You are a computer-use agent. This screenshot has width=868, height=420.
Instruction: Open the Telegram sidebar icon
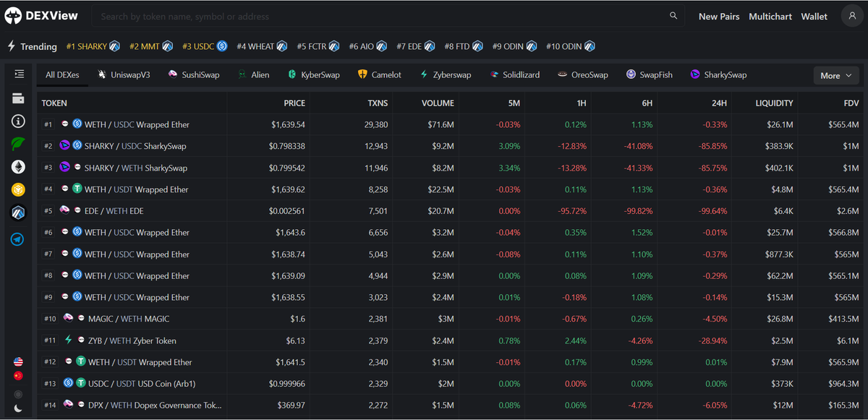click(x=18, y=239)
